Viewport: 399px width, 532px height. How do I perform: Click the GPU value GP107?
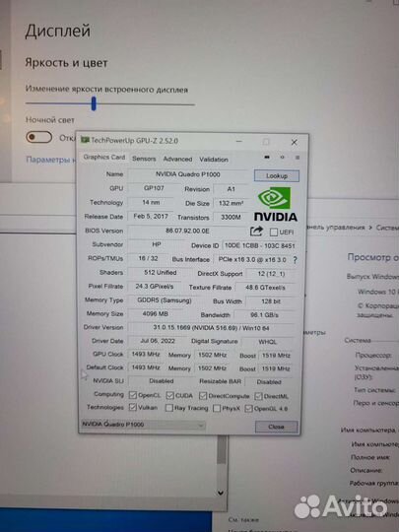(154, 188)
